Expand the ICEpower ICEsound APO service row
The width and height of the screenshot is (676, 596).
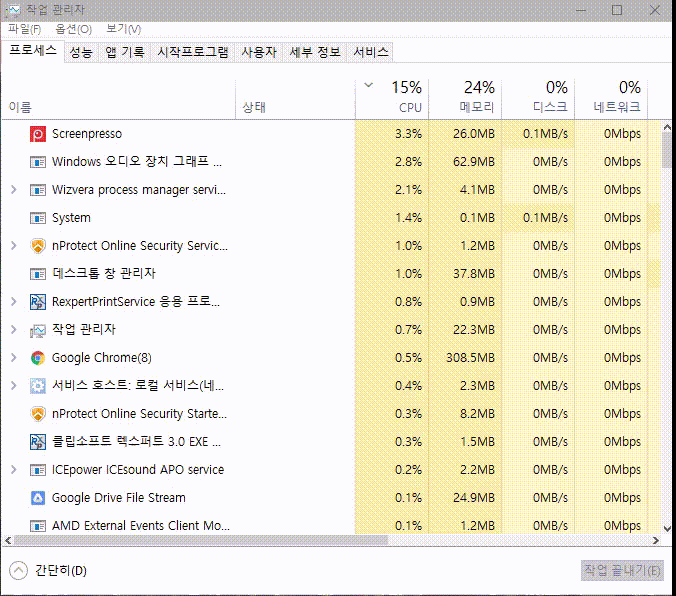(x=14, y=470)
